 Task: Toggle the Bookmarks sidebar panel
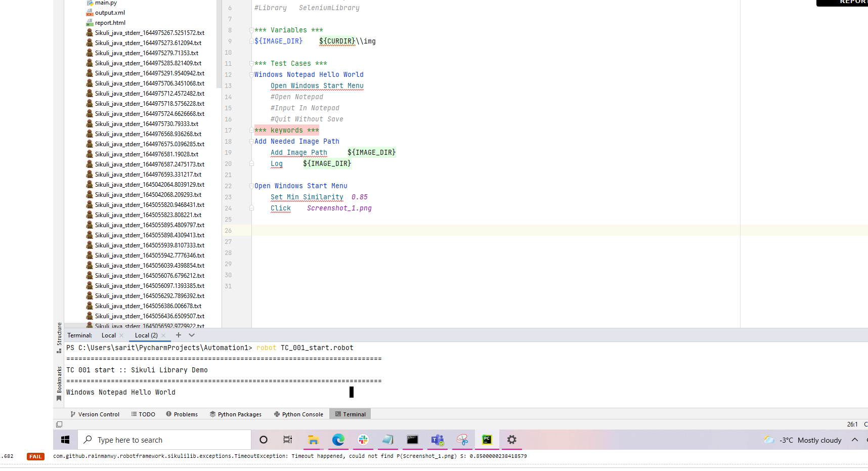(59, 377)
